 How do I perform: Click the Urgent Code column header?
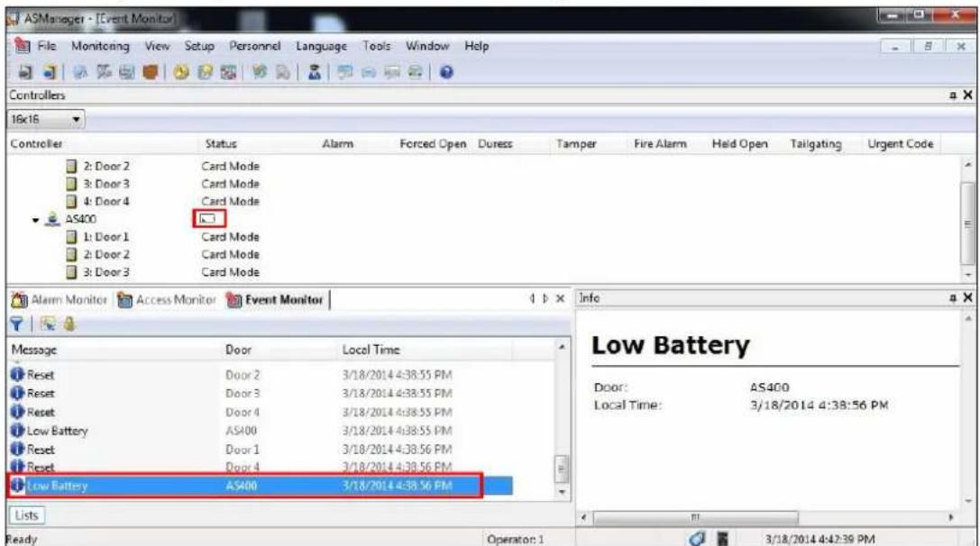point(900,144)
